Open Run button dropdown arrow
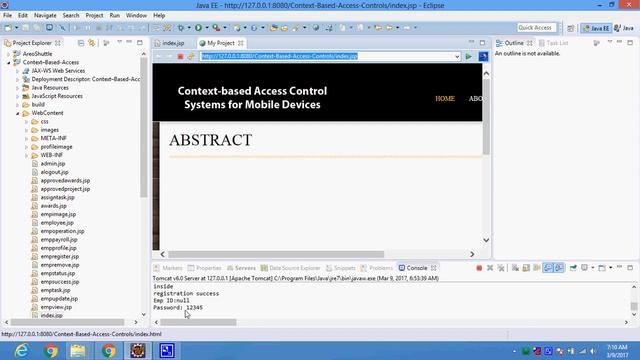 207,27
